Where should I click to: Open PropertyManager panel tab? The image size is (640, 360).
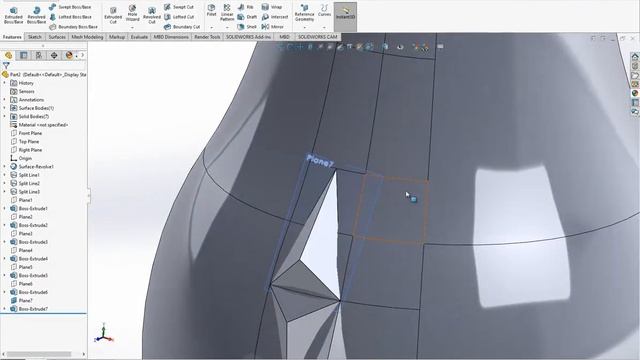(x=24, y=55)
